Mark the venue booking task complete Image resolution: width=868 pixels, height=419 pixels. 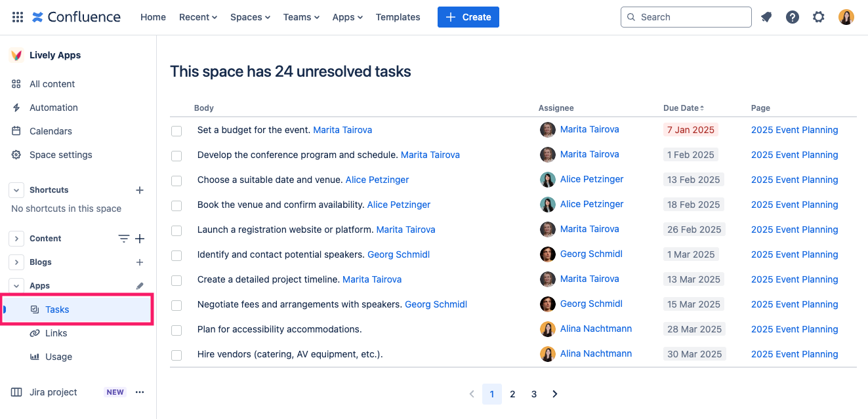(x=176, y=205)
